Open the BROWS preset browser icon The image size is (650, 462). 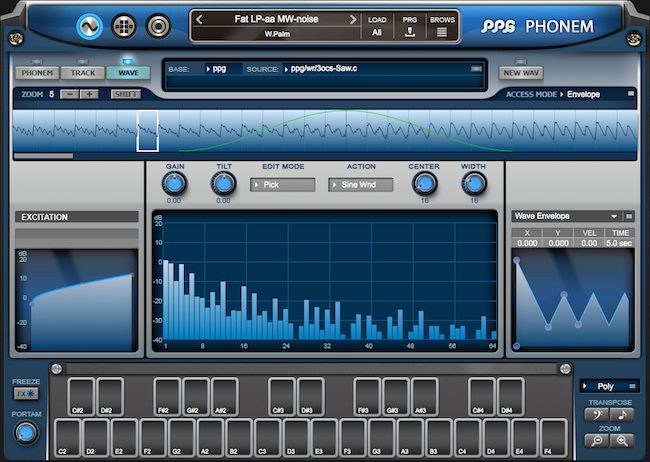point(442,32)
